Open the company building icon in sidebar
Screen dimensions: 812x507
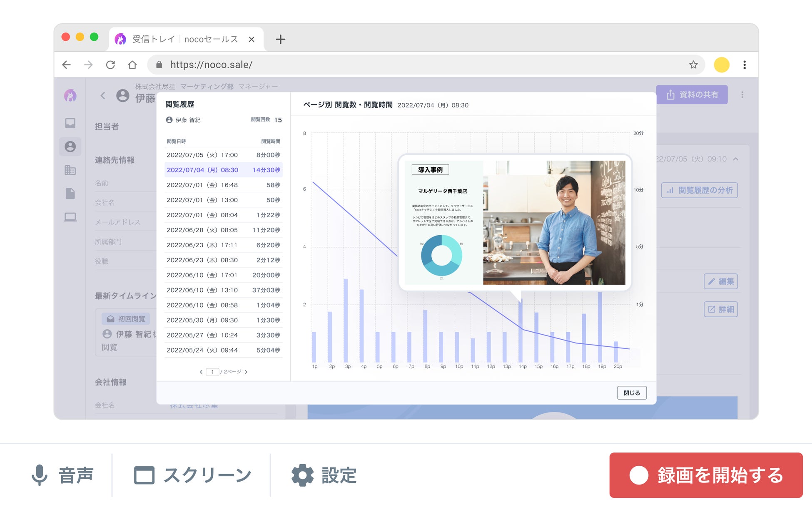[70, 170]
